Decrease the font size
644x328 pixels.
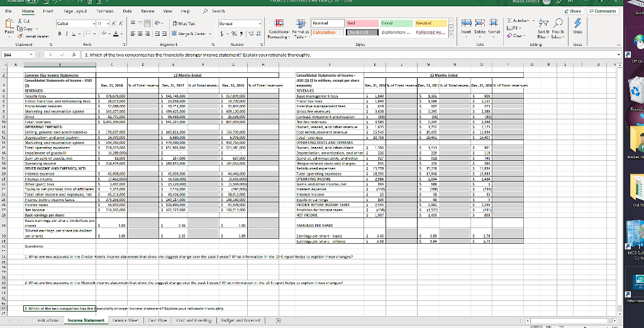tap(120, 24)
